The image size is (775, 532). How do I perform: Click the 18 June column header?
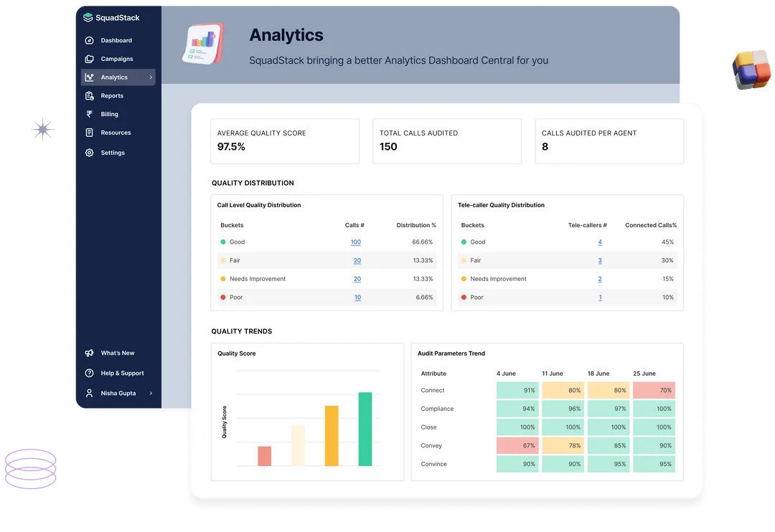[598, 374]
